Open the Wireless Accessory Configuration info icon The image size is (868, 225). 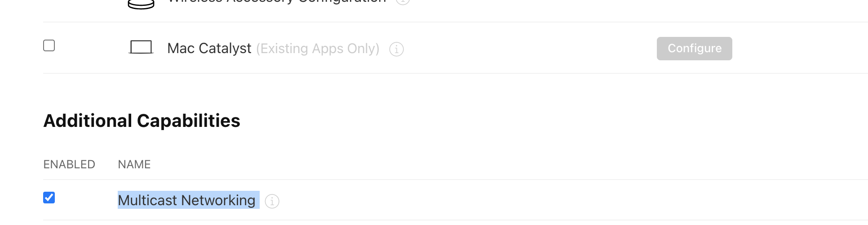403,2
